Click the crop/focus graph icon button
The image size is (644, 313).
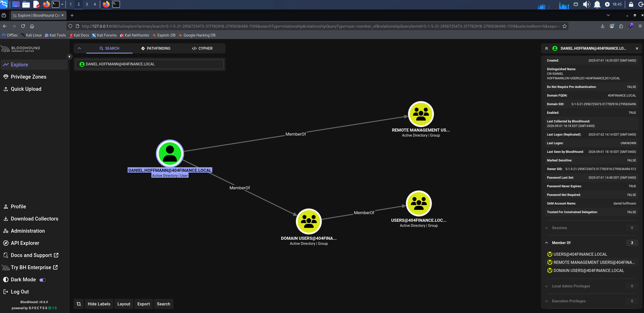[x=79, y=304]
